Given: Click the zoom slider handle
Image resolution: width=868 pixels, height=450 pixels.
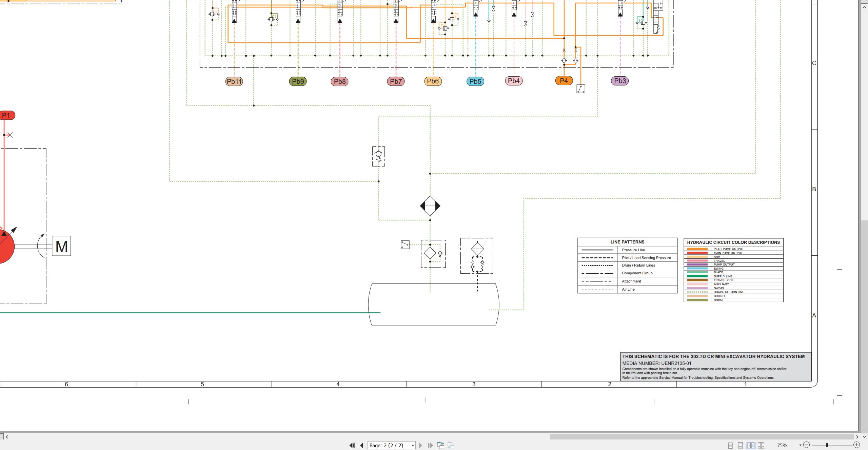Looking at the screenshot, I should click(x=827, y=445).
